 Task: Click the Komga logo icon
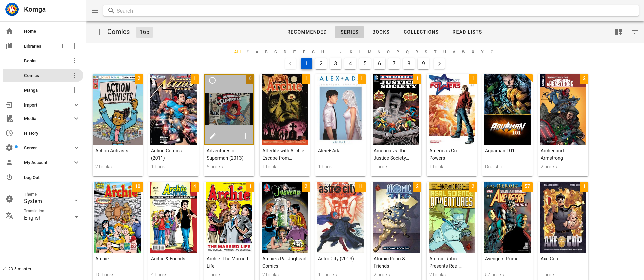click(12, 9)
